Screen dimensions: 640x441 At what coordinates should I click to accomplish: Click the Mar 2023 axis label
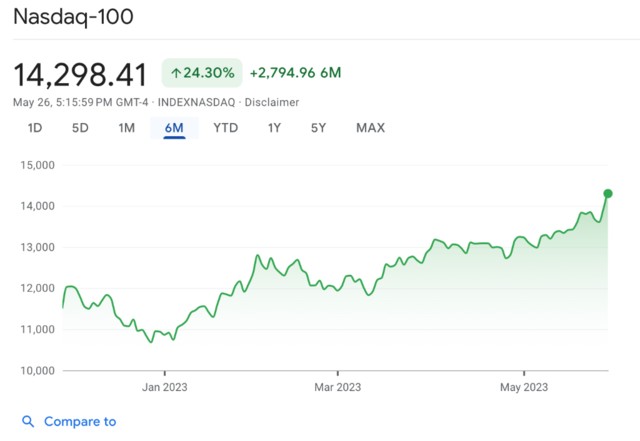pos(337,387)
